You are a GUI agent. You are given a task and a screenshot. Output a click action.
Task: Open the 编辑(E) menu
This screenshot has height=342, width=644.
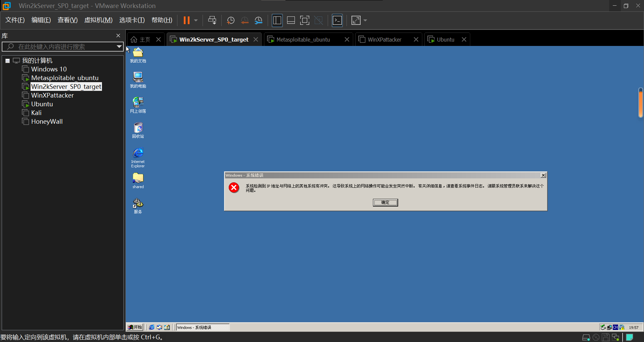point(41,20)
